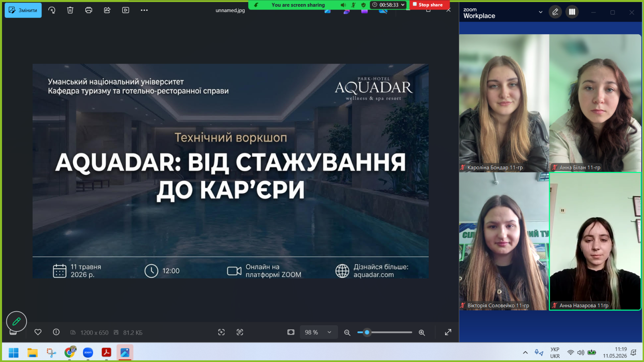
Task: Click the unnamed.jpg file name
Action: [230, 10]
